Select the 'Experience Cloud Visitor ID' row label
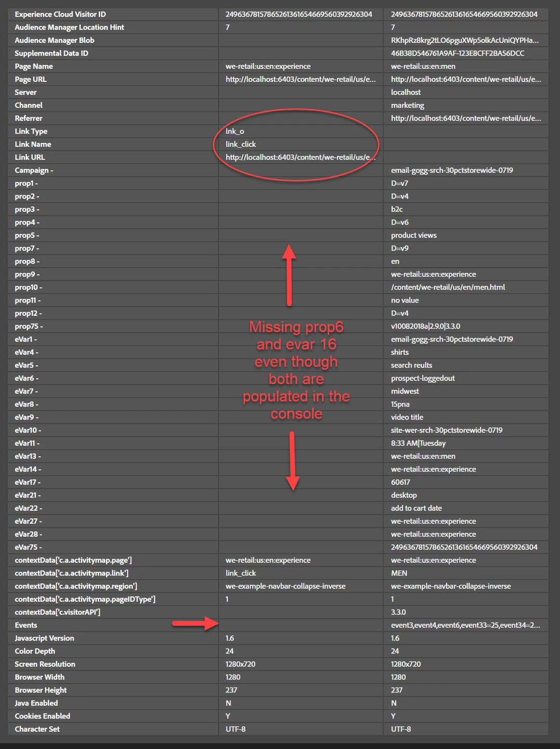Viewport: 560px width, 749px height. click(x=60, y=14)
